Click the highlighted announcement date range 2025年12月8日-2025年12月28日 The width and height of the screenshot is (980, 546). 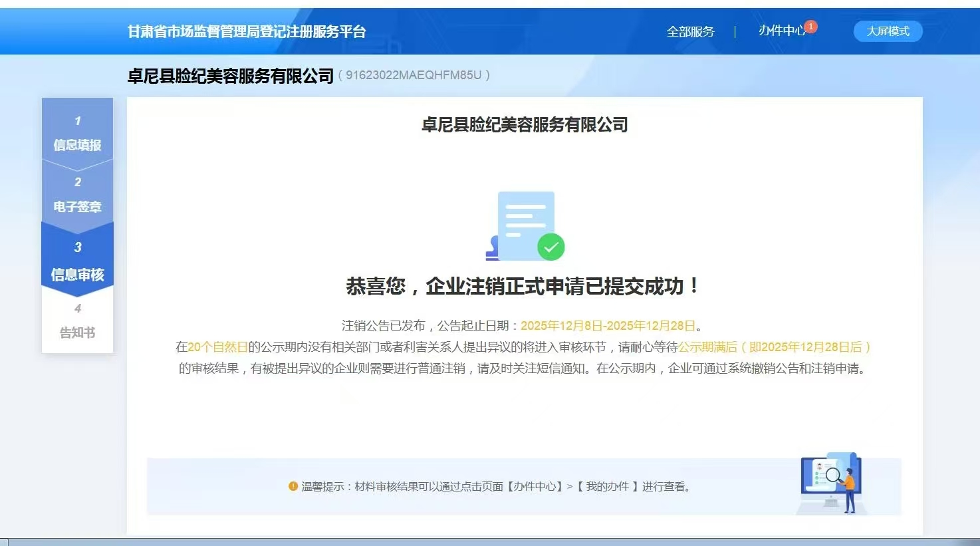click(x=608, y=326)
